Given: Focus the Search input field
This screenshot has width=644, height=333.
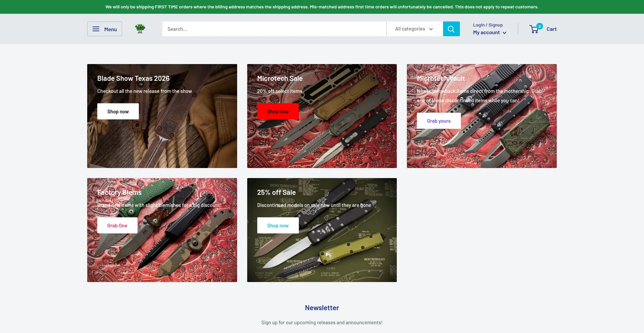Looking at the screenshot, I should pyautogui.click(x=274, y=29).
